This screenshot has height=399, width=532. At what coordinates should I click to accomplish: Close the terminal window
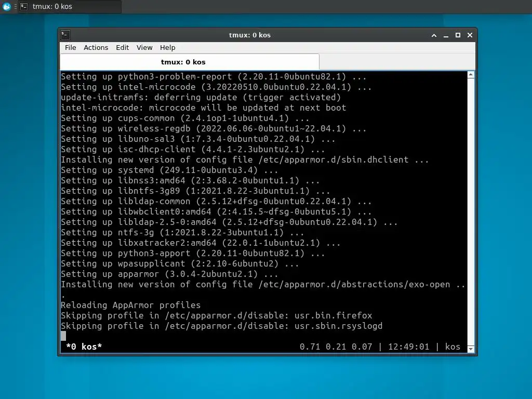tap(470, 35)
